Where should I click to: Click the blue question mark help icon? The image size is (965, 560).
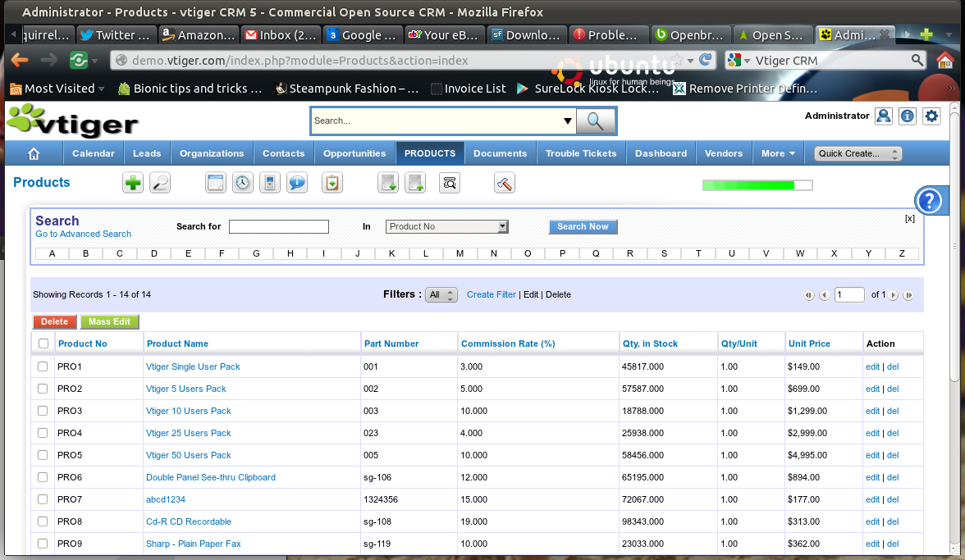(928, 200)
